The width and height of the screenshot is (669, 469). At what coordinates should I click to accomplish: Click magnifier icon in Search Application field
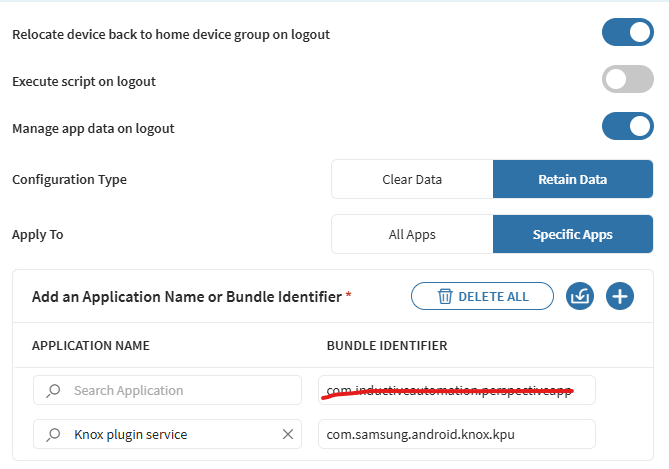tap(54, 390)
